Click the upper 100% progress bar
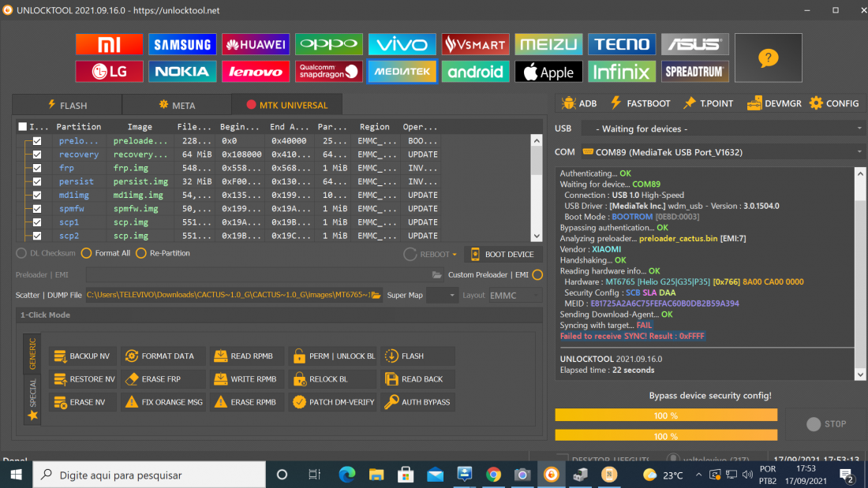 (x=666, y=415)
